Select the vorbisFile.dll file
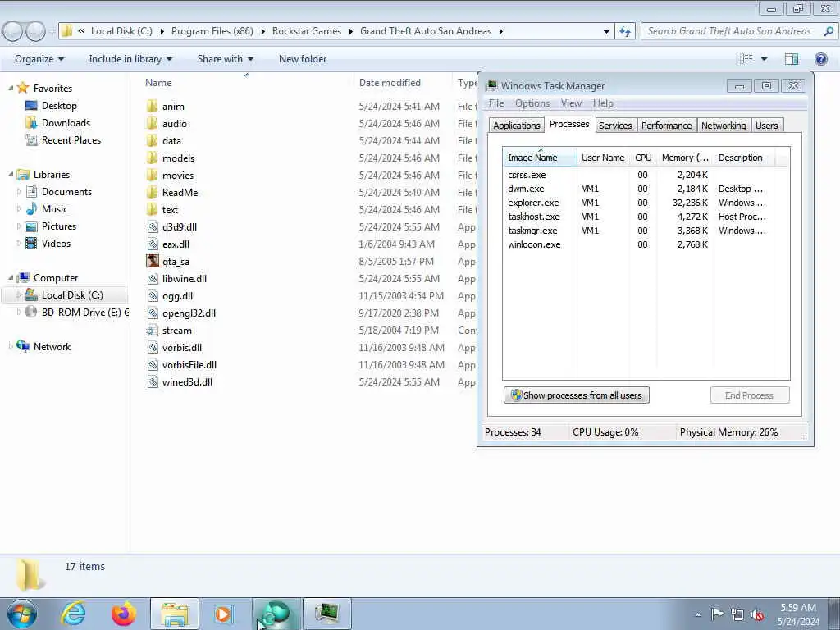 [x=189, y=365]
